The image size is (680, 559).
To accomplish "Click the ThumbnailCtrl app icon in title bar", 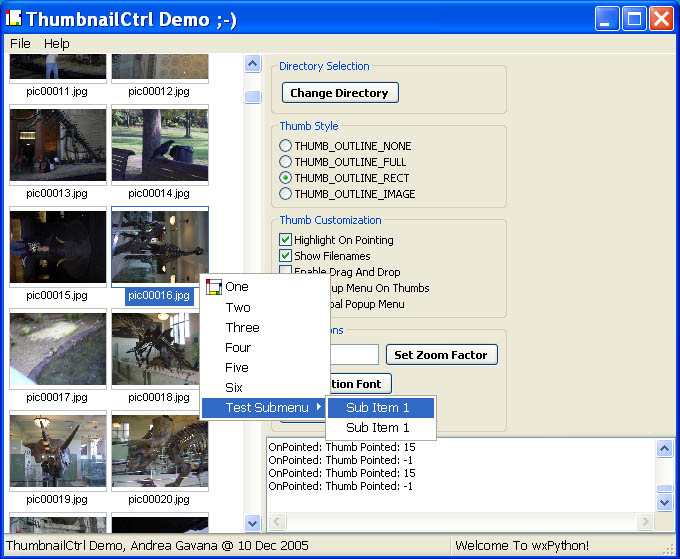I will coord(14,19).
